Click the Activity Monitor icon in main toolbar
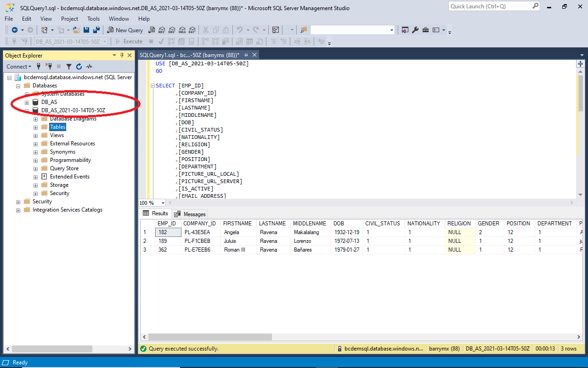Viewport: 588px width, 368px height. coord(276,30)
